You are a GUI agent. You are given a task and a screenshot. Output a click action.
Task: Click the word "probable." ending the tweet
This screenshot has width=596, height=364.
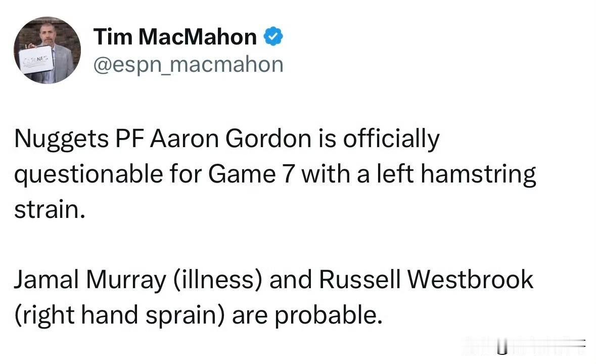point(329,315)
